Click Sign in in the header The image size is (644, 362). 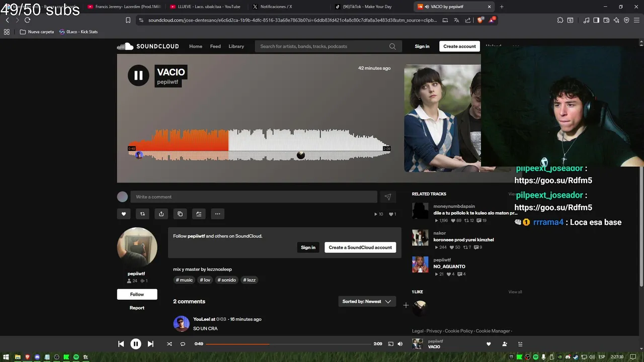(x=422, y=46)
